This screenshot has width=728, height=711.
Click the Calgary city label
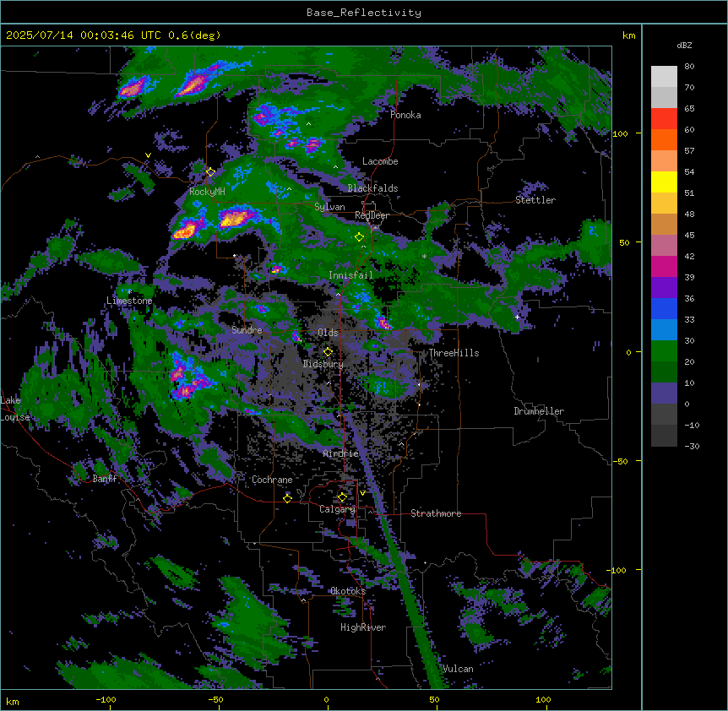pyautogui.click(x=337, y=509)
